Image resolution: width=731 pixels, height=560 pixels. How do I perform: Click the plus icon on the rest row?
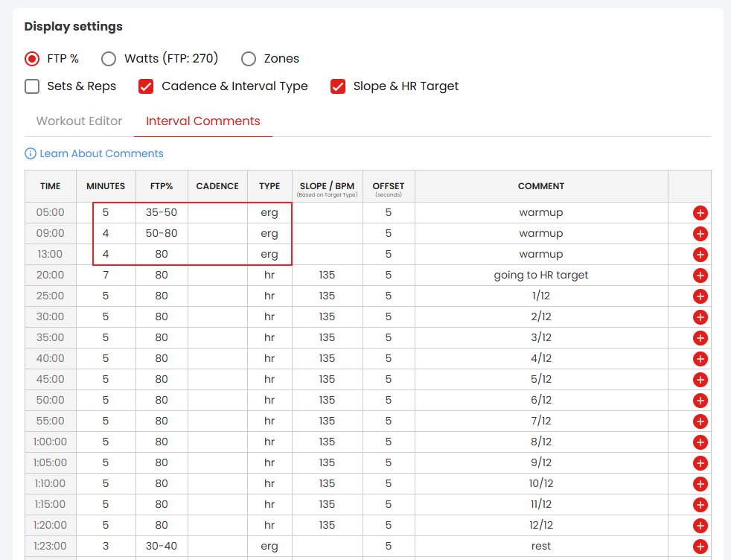[x=700, y=547]
